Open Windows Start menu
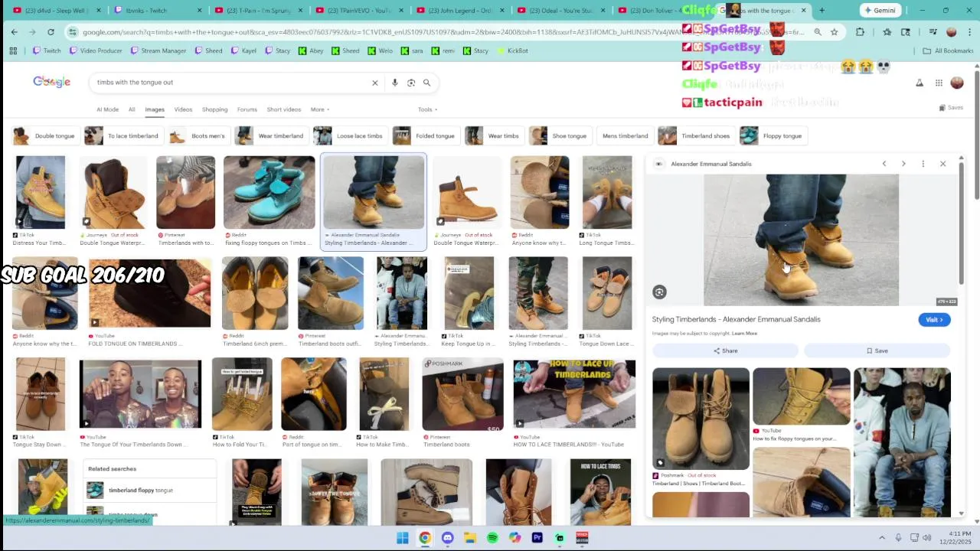The height and width of the screenshot is (551, 980). [x=403, y=538]
